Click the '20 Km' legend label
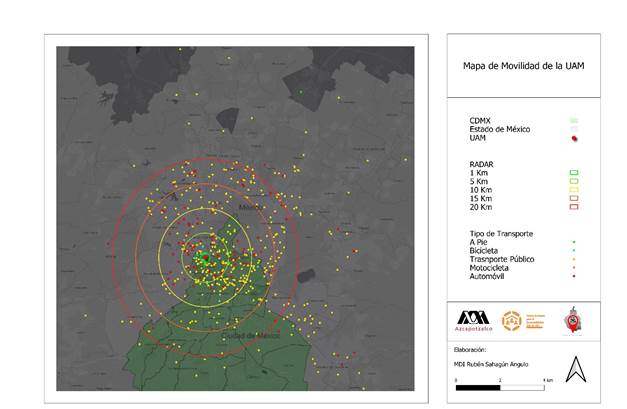 pos(481,207)
